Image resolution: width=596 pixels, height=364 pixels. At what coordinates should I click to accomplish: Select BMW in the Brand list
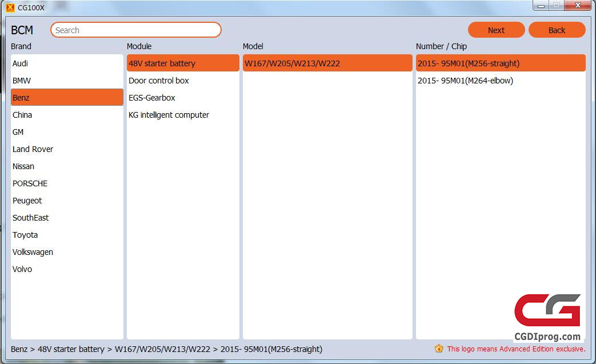(67, 80)
